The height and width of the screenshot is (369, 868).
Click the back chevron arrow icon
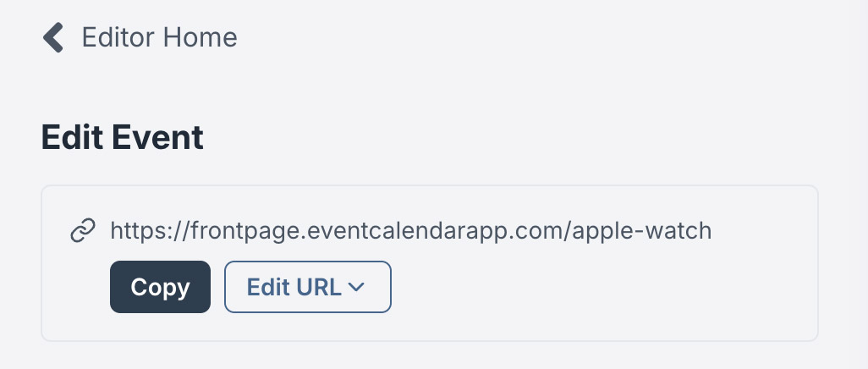[x=54, y=38]
